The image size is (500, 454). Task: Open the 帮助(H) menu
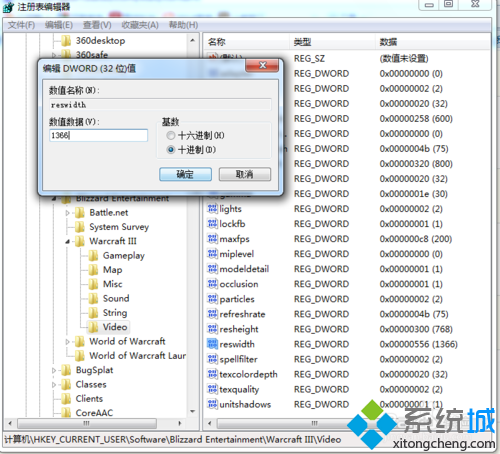tap(183, 25)
